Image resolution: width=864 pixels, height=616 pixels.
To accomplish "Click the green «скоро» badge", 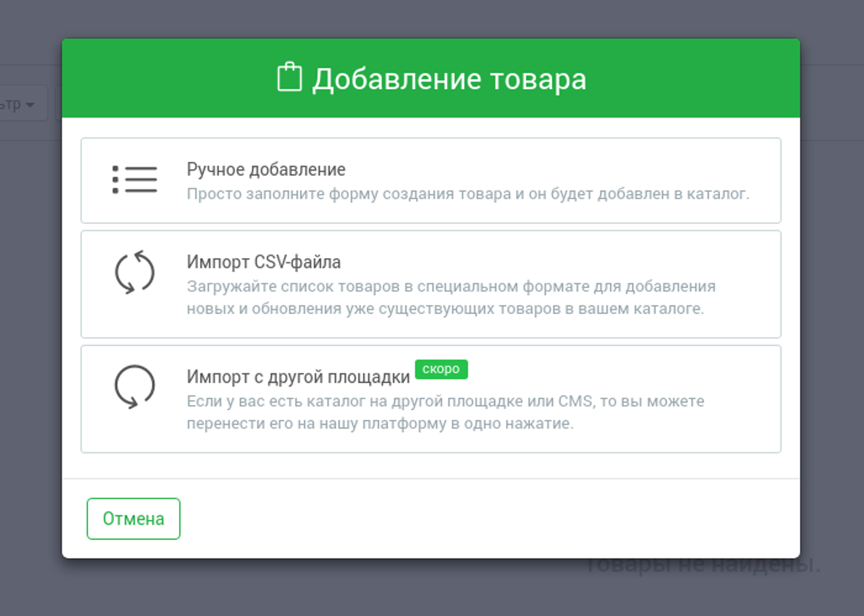I will coord(441,369).
